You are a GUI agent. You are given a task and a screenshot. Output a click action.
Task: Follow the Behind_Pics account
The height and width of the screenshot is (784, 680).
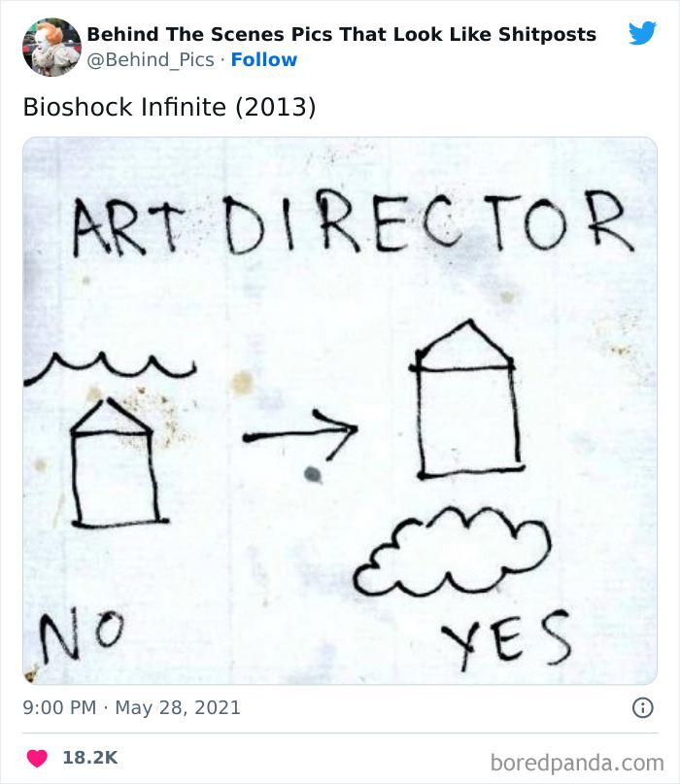[264, 59]
